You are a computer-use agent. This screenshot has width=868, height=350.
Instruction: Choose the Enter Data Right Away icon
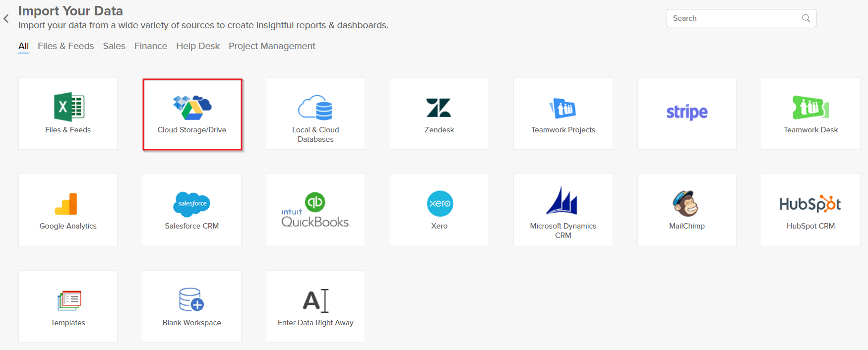316,300
